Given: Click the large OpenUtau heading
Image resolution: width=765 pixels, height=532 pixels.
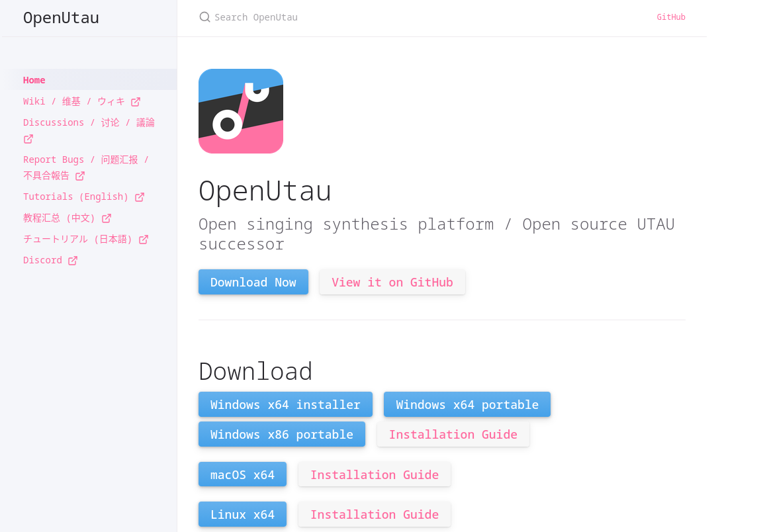Looking at the screenshot, I should point(265,191).
